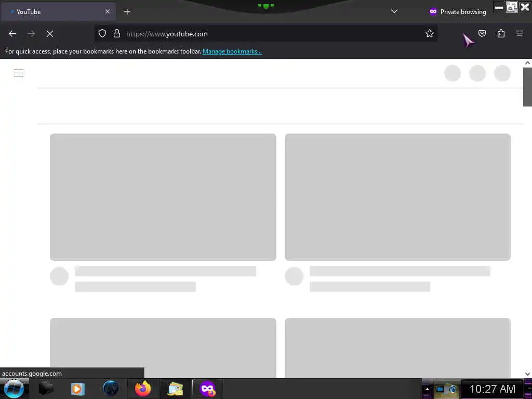Expand the list all tabs chevron
Viewport: 532px width, 399px height.
394,11
